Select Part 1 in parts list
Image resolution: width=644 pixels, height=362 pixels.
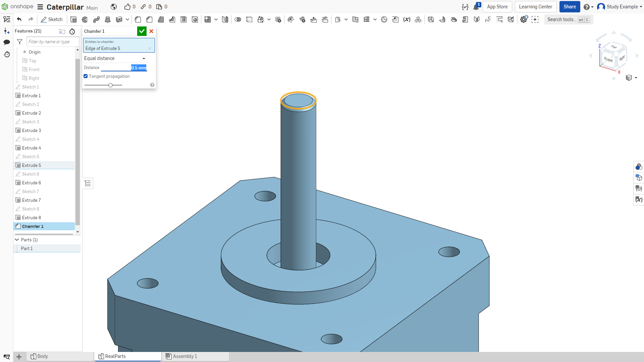47,248
